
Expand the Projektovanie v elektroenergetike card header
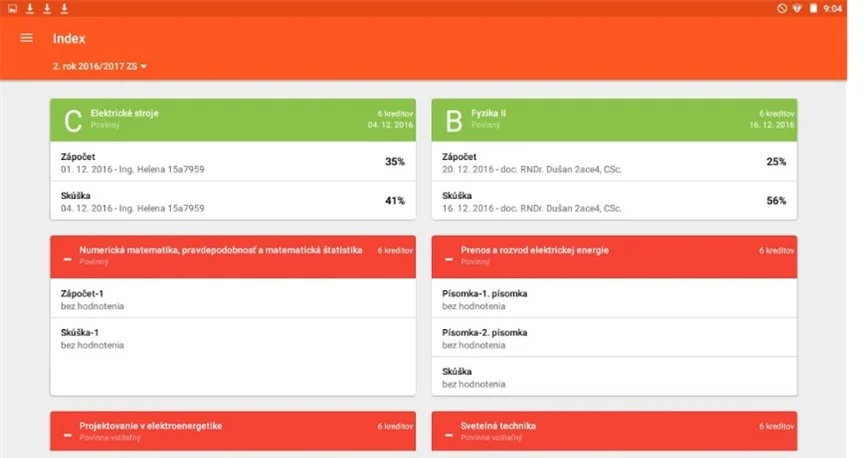coord(232,430)
